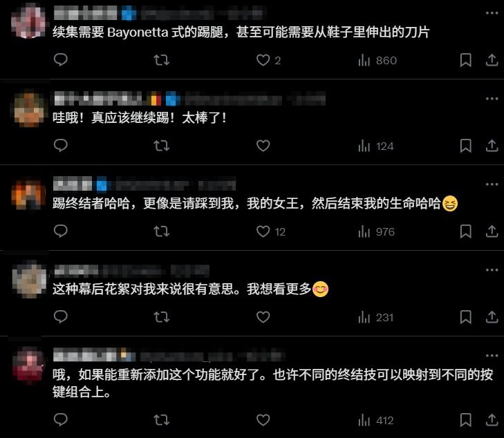The height and width of the screenshot is (438, 504).
Task: Reply to the Bayonetta kick comment
Action: click(60, 60)
